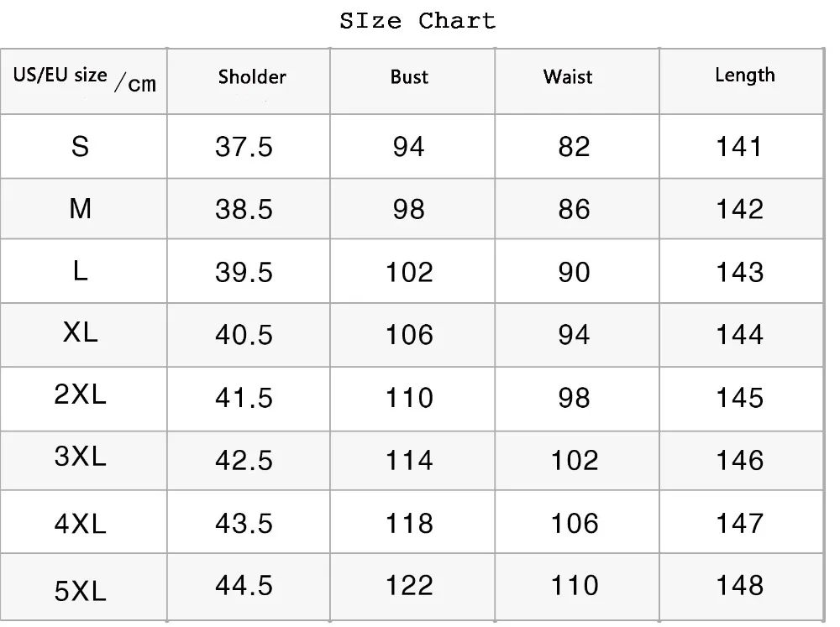
Task: Select the 5XL size row label
Action: coord(81,592)
